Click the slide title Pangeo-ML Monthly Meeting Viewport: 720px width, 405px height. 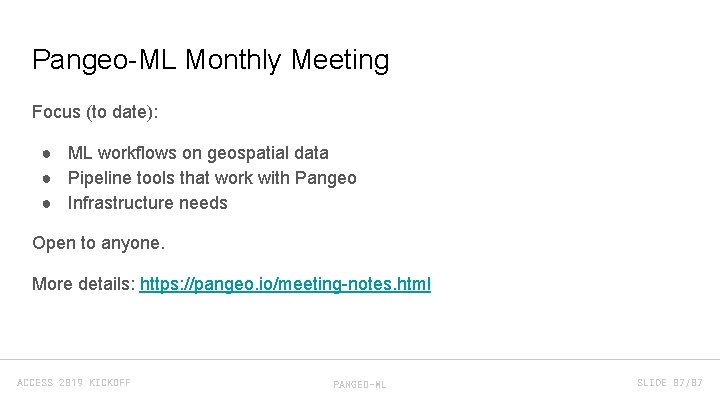(210, 60)
